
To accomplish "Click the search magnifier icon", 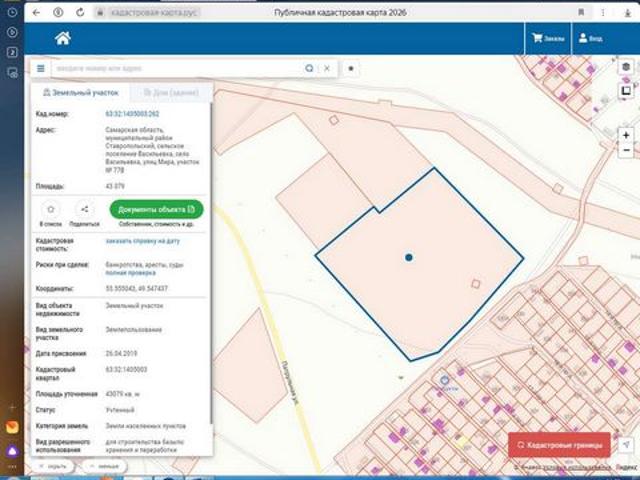I will click(309, 68).
